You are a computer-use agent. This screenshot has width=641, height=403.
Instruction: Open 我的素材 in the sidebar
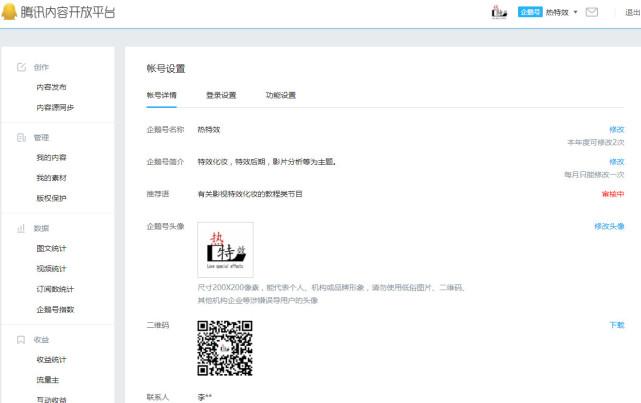51,178
